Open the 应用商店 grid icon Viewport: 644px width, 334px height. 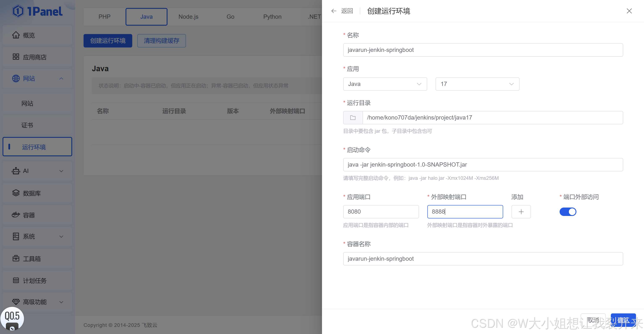coord(16,57)
